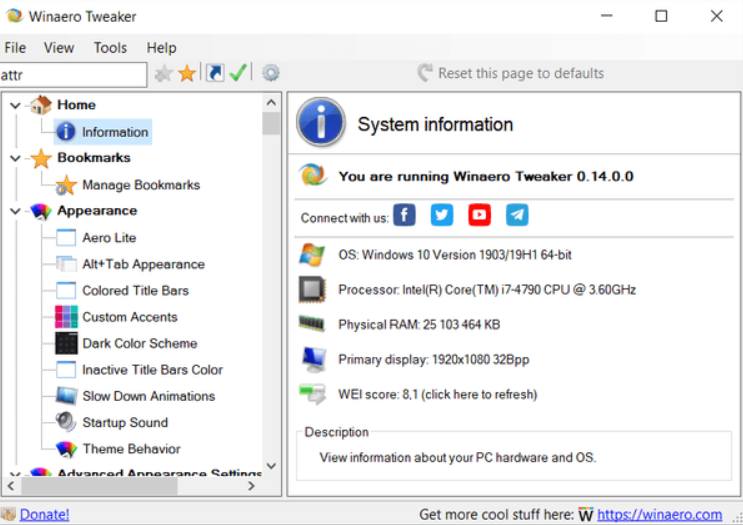The width and height of the screenshot is (743, 525).
Task: Open the View menu
Action: (59, 48)
